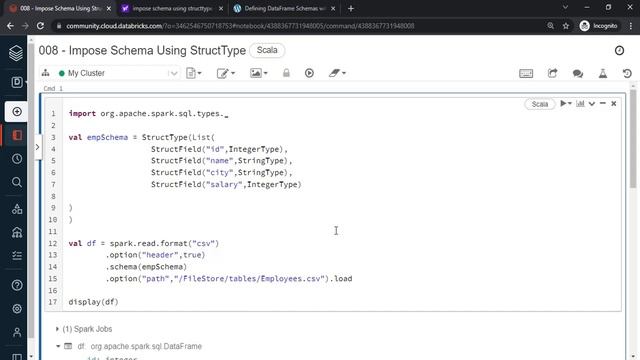
Task: Open a new browser tab
Action: click(x=351, y=9)
